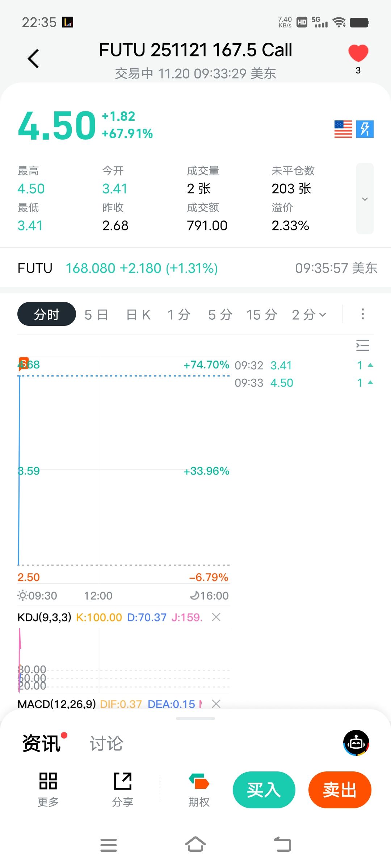Open the 2分 interval dropdown

pyautogui.click(x=309, y=314)
